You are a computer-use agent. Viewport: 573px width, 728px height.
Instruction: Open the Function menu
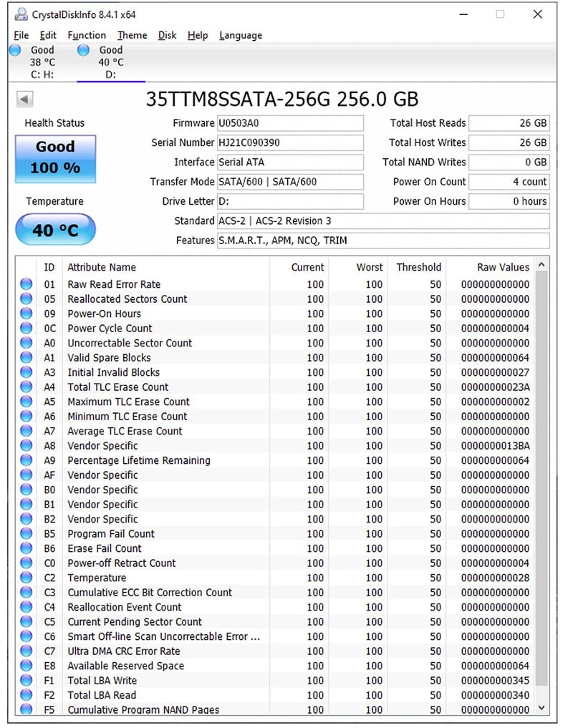point(87,35)
